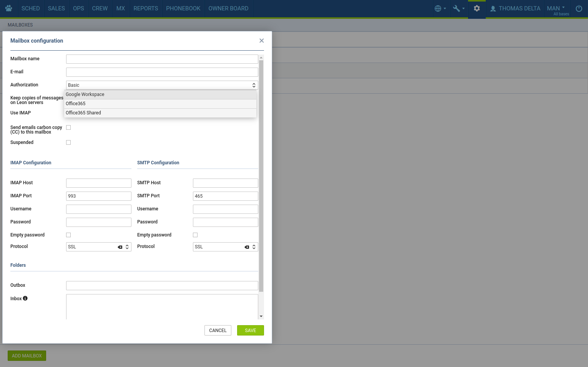588x367 pixels.
Task: Go to the PHONEBOOK tab
Action: (183, 8)
